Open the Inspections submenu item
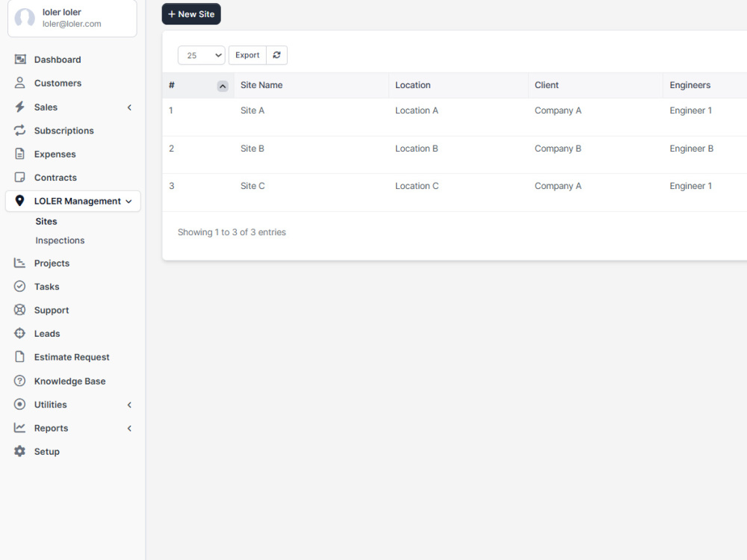Image resolution: width=747 pixels, height=560 pixels. [x=60, y=240]
